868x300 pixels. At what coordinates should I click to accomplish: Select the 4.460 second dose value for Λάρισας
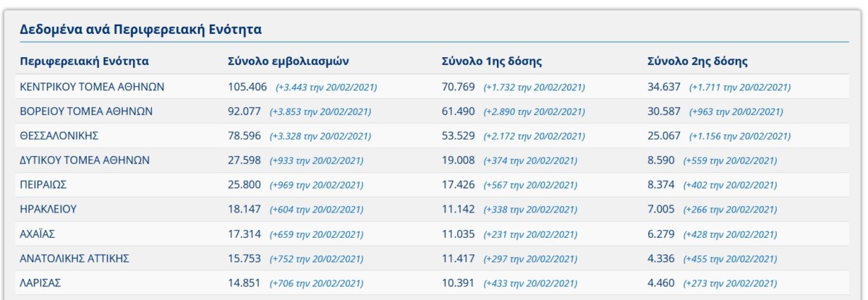coord(661,283)
